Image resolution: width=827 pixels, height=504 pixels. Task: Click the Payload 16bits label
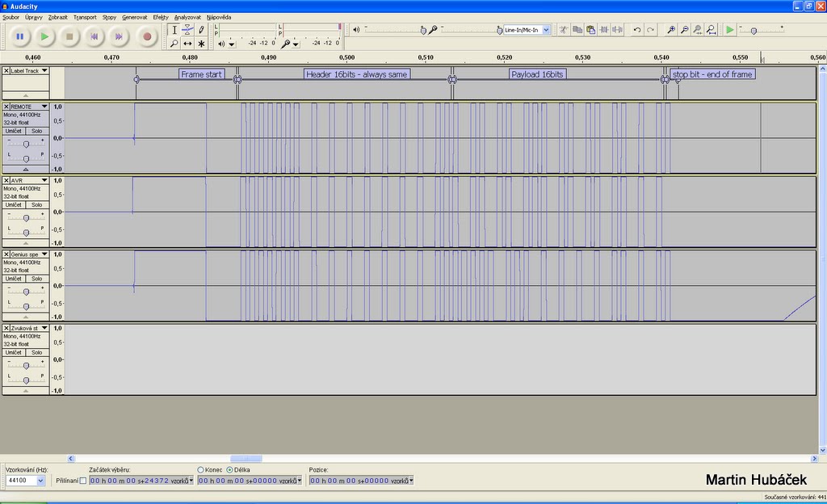click(x=537, y=74)
